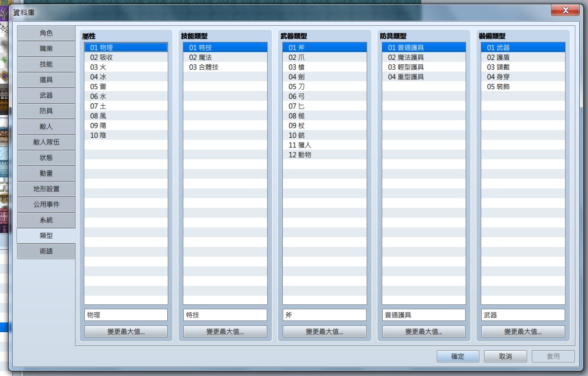Select element row 04 冰

tap(126, 77)
